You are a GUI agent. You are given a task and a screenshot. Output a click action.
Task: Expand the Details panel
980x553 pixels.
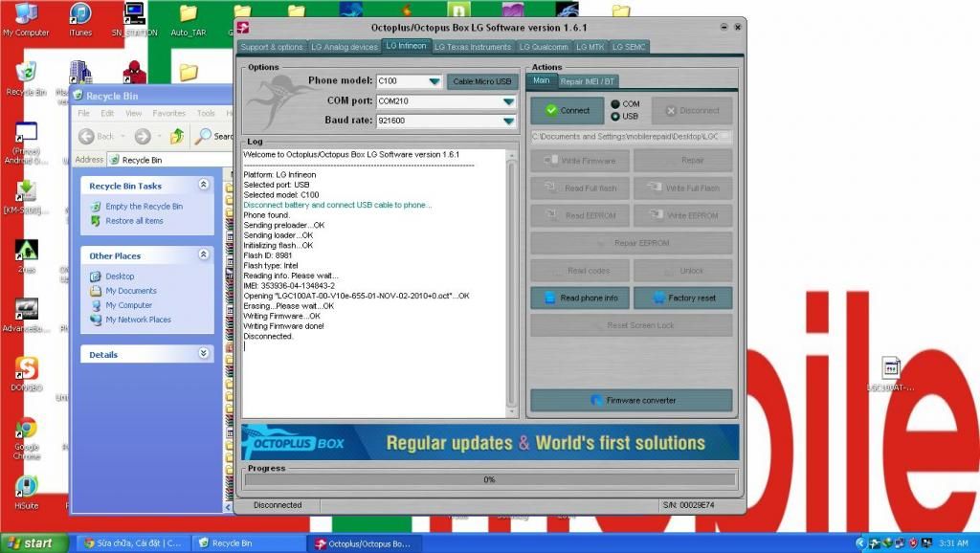point(203,353)
